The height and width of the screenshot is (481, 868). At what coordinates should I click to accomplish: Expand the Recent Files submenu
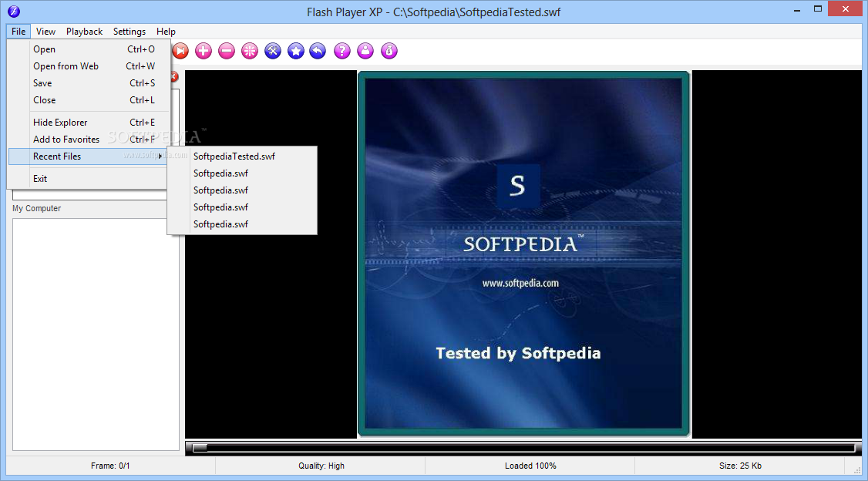point(89,156)
